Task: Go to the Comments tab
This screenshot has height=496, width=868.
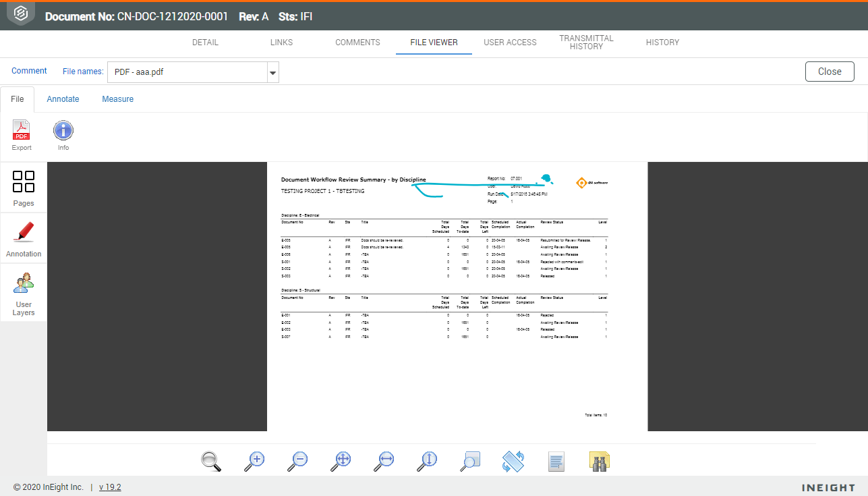Action: click(x=357, y=43)
